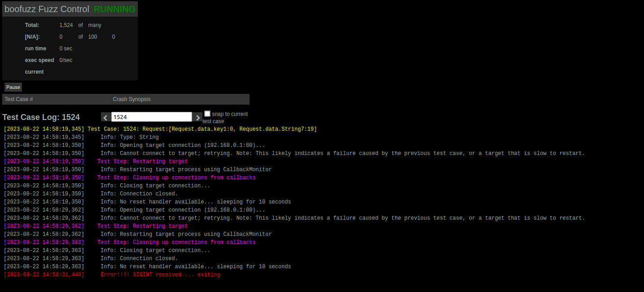Screen dimensions: 644x292
Task: Click the Test Case Log: 1524 heading
Action: 41,117
